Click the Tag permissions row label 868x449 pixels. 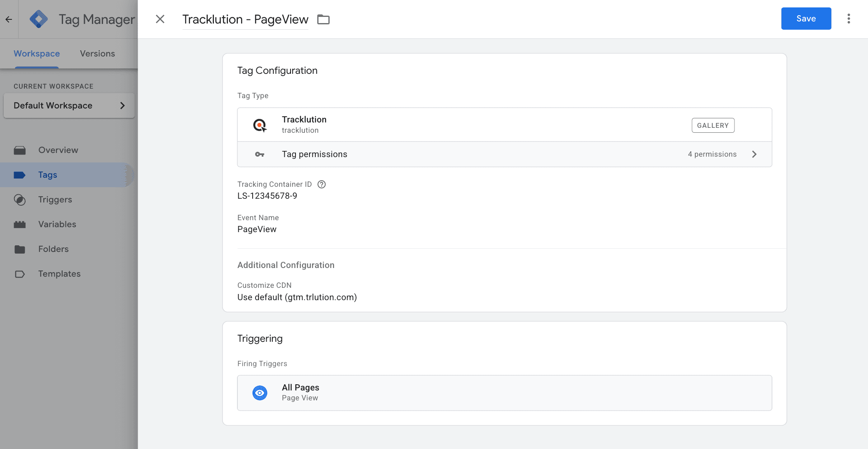click(314, 154)
